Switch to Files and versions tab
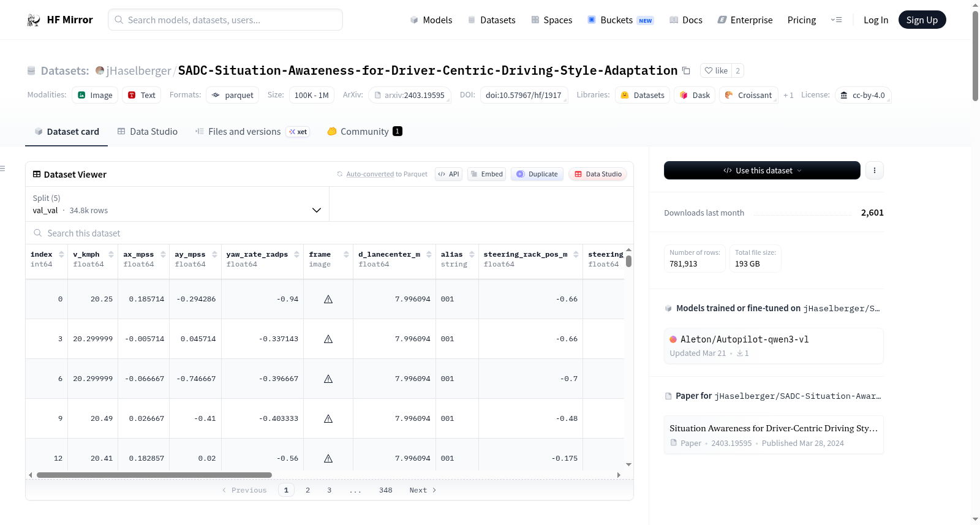This screenshot has width=980, height=525. 252,131
